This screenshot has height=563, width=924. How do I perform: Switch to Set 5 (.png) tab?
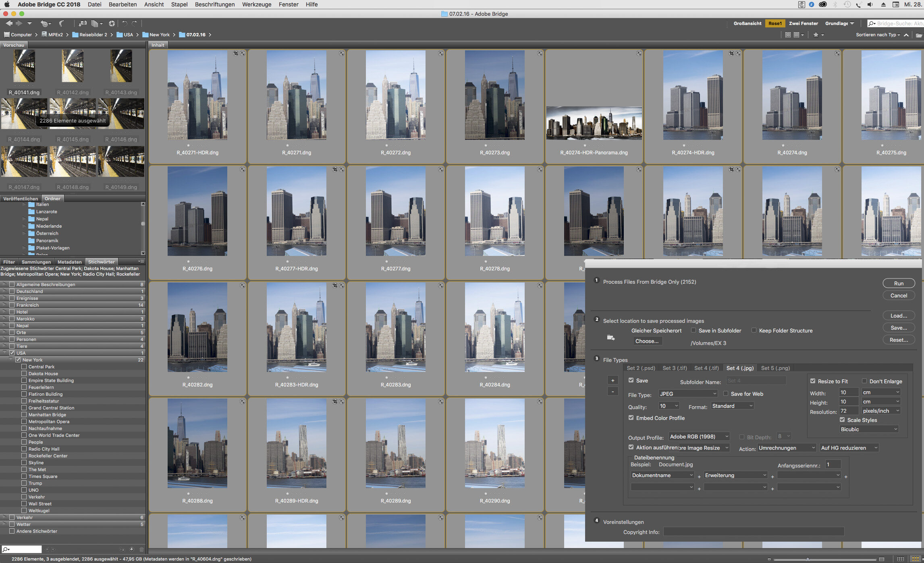click(x=775, y=368)
